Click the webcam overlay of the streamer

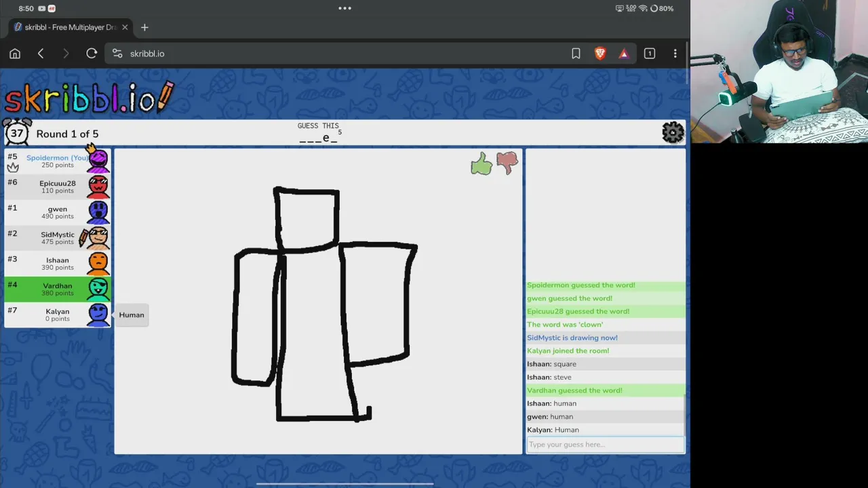click(x=779, y=72)
